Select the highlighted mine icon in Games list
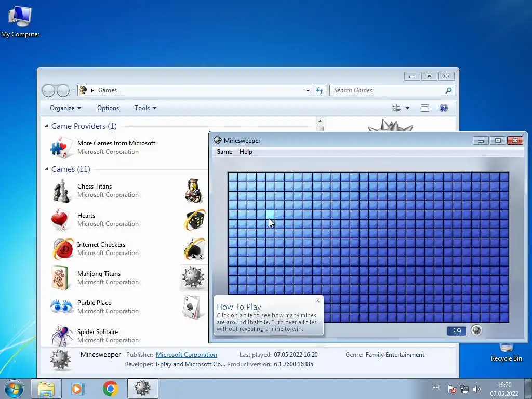 pos(193,278)
